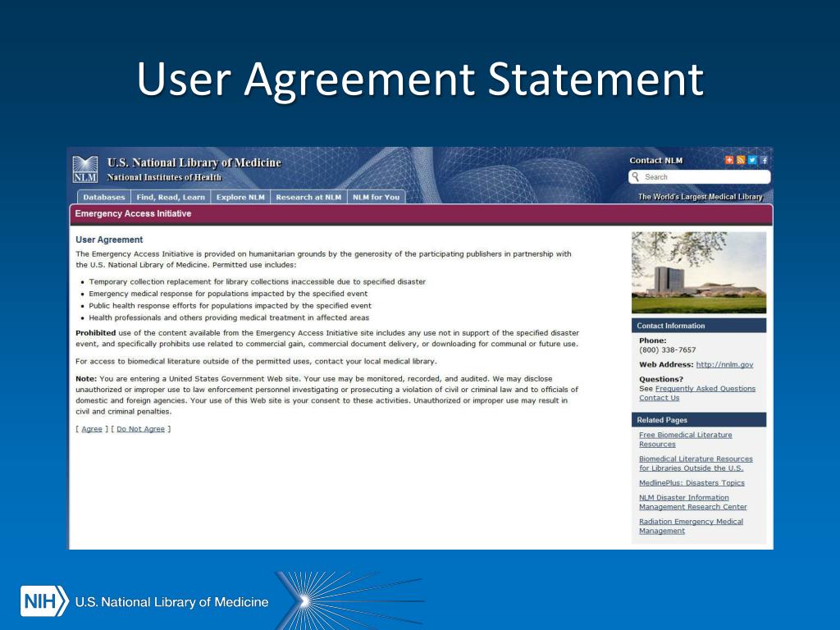Click the NLM logo icon
Image resolution: width=840 pixels, height=630 pixels.
(85, 169)
